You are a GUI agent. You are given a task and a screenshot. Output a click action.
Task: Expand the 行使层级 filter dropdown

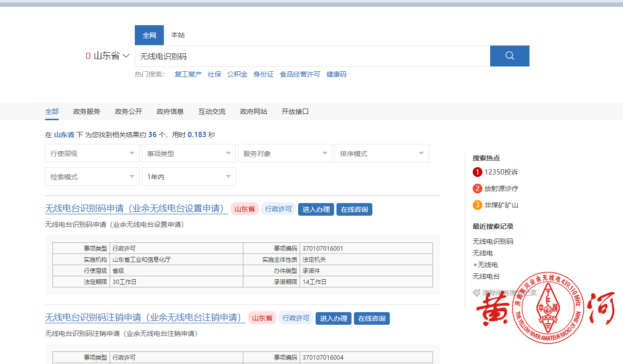click(x=92, y=154)
